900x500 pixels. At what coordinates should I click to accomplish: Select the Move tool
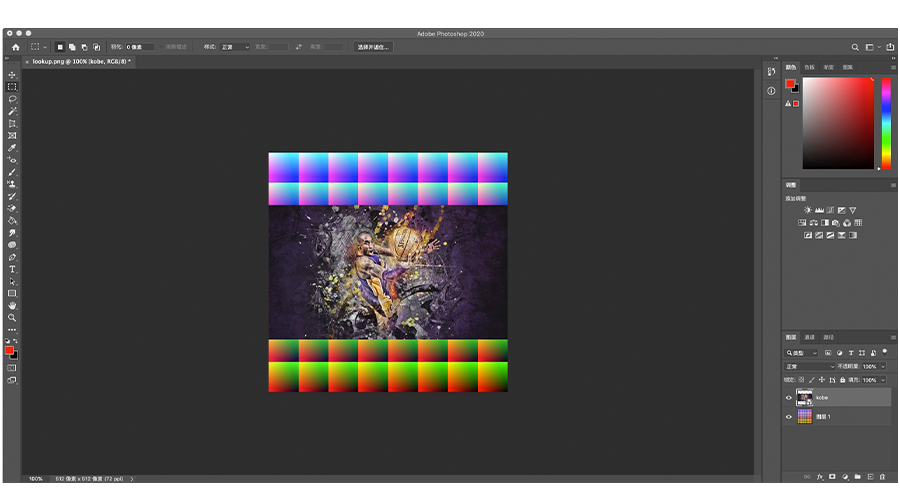12,75
